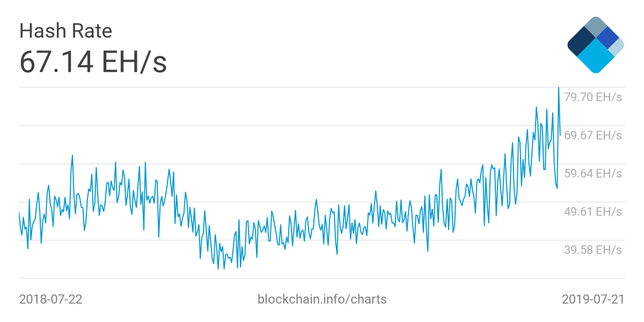Click the 2018-07-22 start date
Image resolution: width=644 pixels, height=322 pixels.
[x=50, y=299]
